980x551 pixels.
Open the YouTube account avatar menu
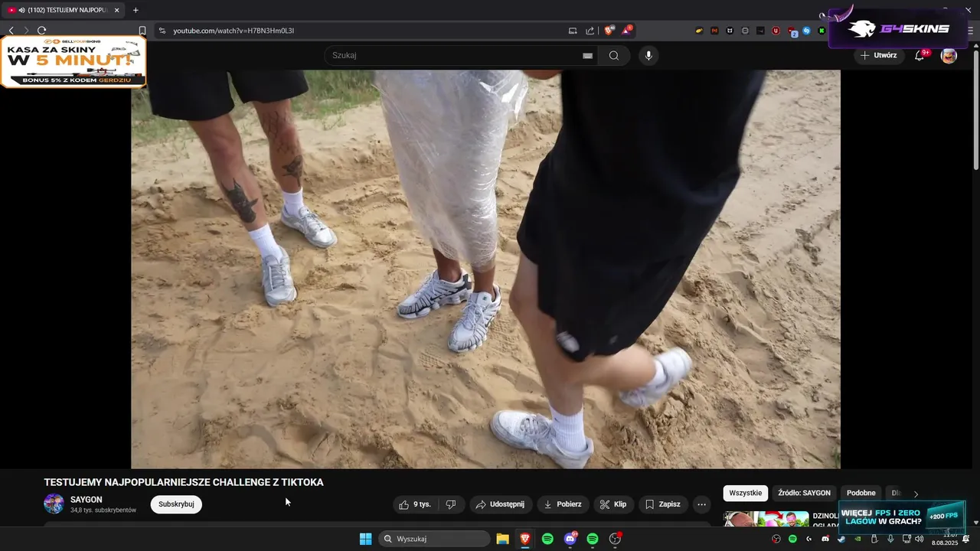point(949,55)
